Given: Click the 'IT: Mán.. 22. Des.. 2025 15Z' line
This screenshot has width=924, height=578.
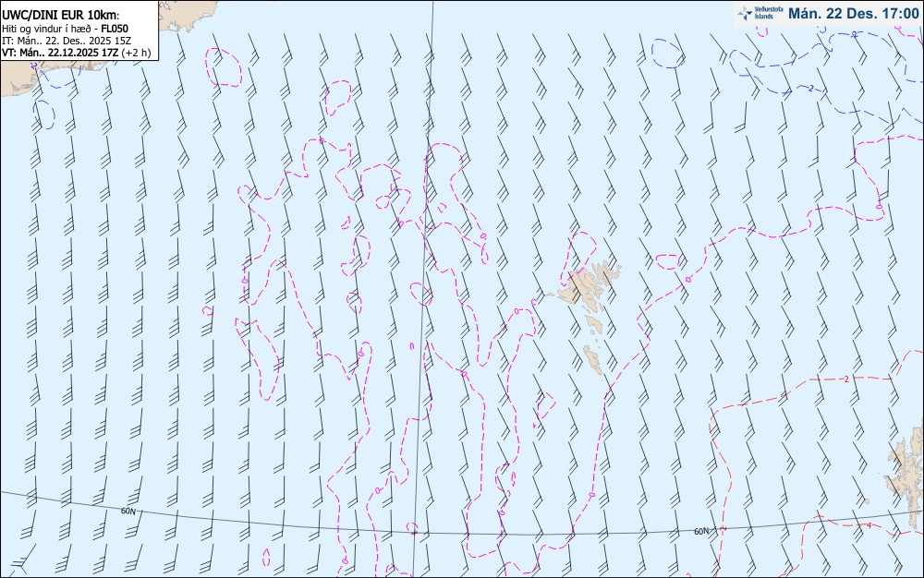Looking at the screenshot, I should [x=66, y=41].
